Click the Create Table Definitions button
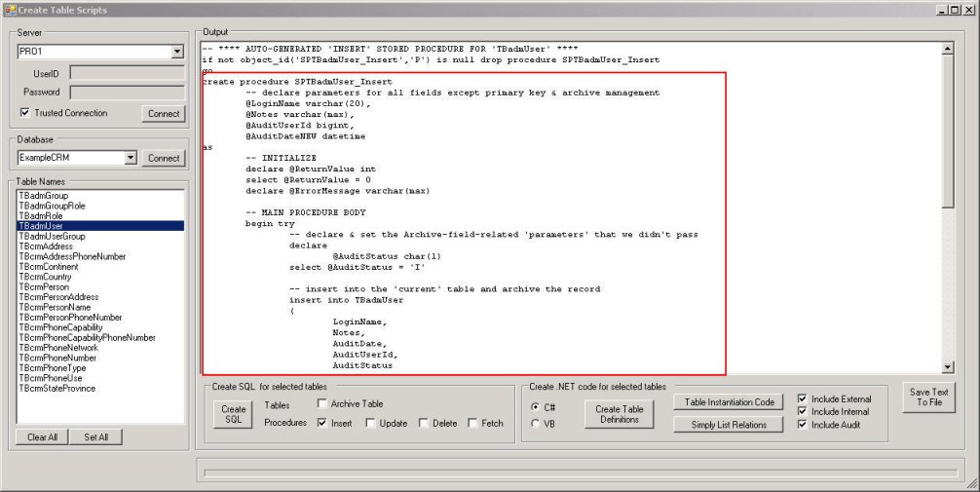 click(x=620, y=414)
